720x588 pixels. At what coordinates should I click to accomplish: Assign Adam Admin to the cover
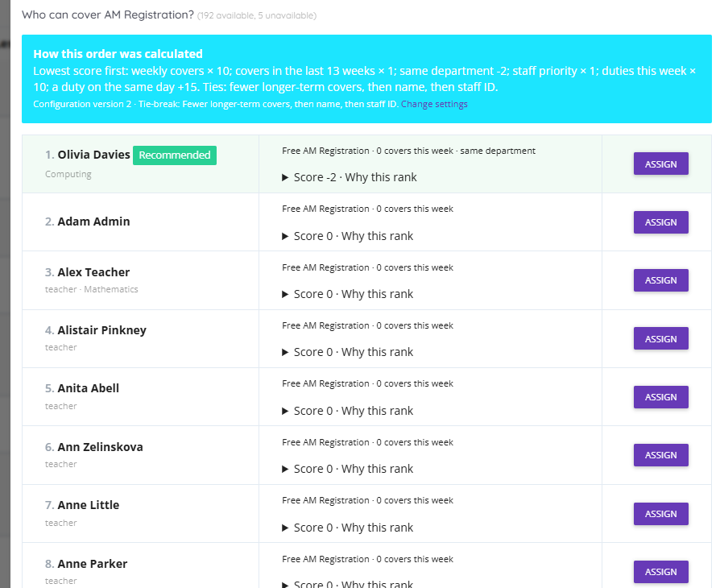(x=660, y=222)
